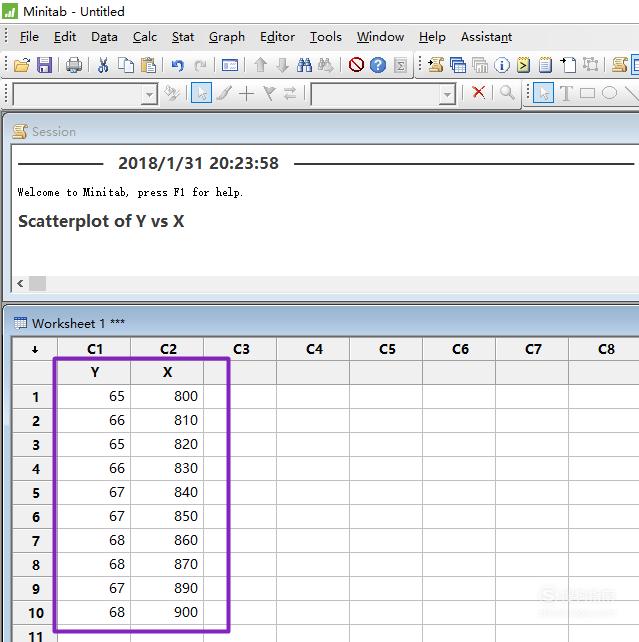Expand the left toolbar combo box dropdown
This screenshot has height=642, width=639.
pos(149,95)
